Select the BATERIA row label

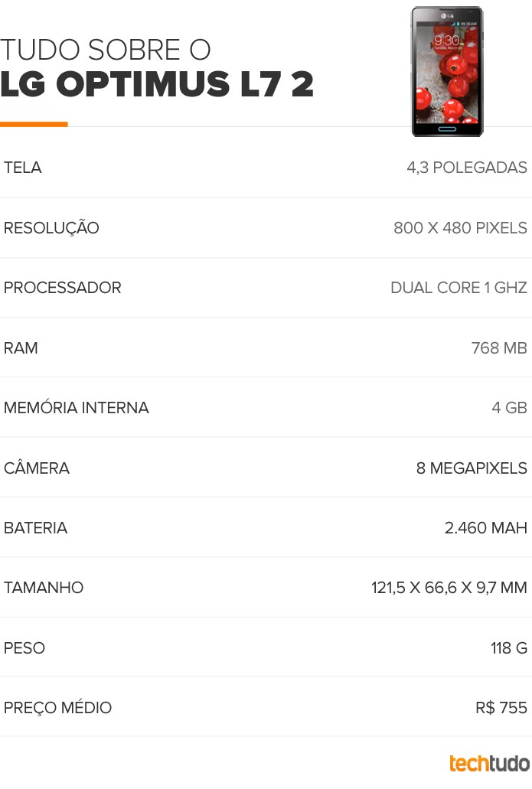(x=36, y=528)
